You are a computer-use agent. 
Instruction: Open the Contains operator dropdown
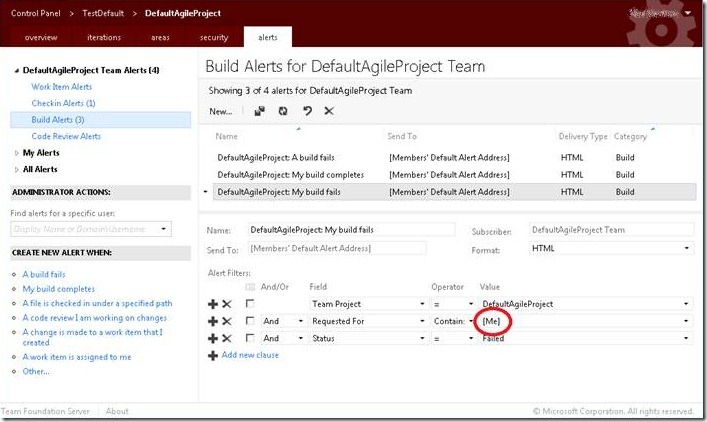pyautogui.click(x=471, y=321)
